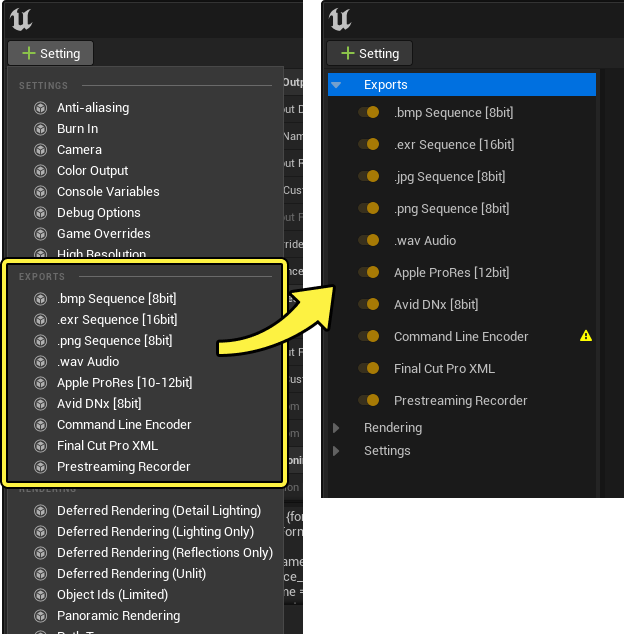Click Avid DNx [8bit] label in tree
Image resolution: width=624 pixels, height=634 pixels.
436,304
